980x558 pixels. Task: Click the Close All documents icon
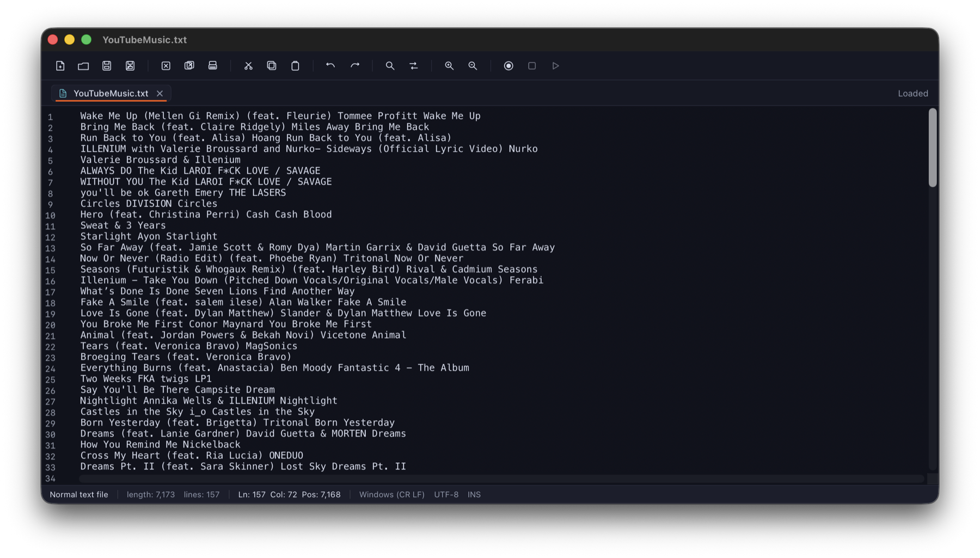tap(189, 66)
